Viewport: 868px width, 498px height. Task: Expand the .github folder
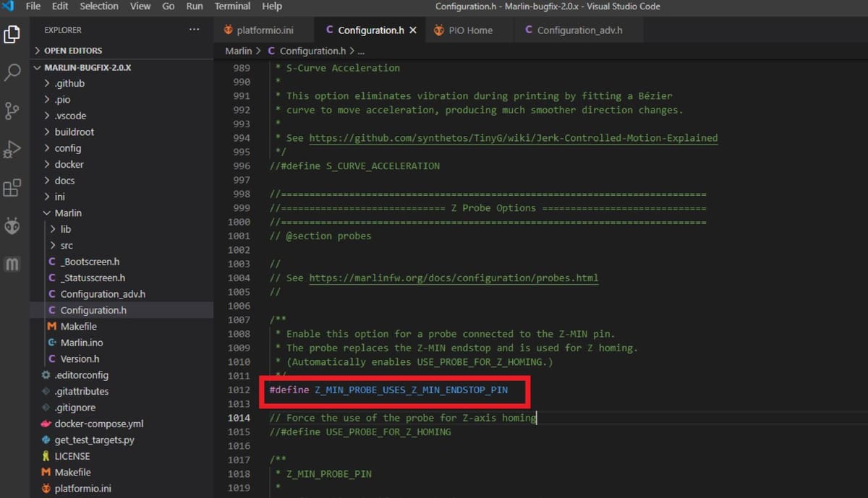69,83
